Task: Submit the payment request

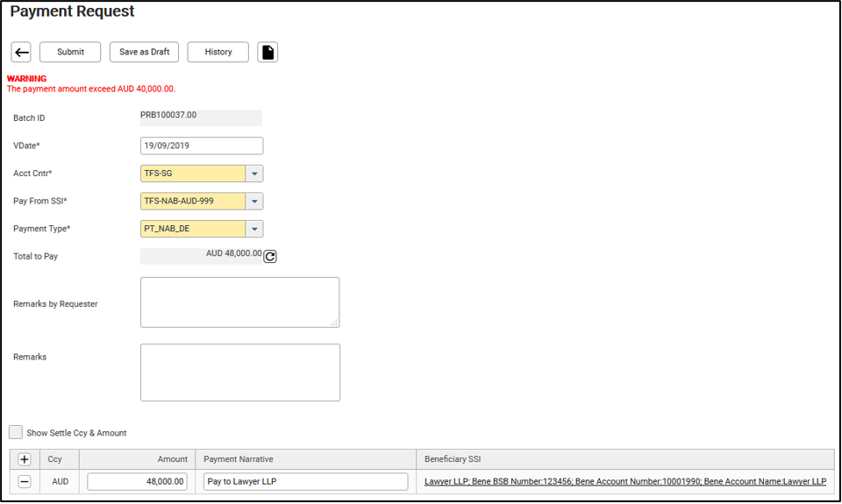Action: (x=70, y=53)
